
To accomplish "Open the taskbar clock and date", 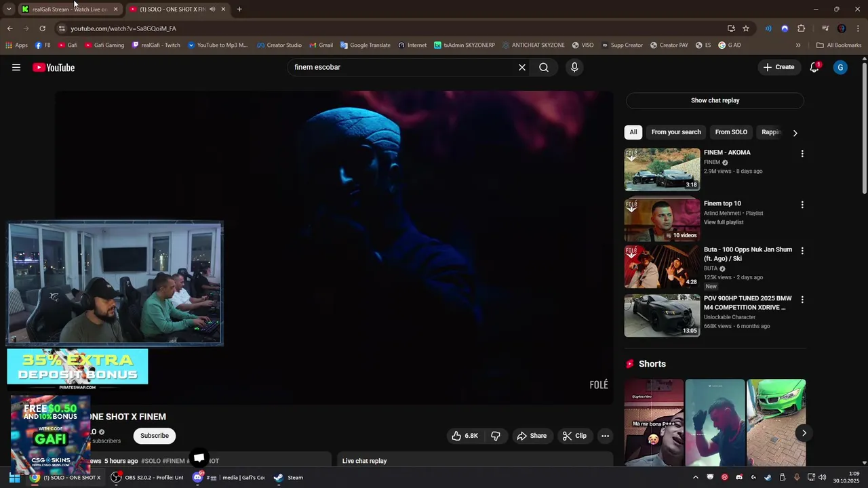I will 846,477.
